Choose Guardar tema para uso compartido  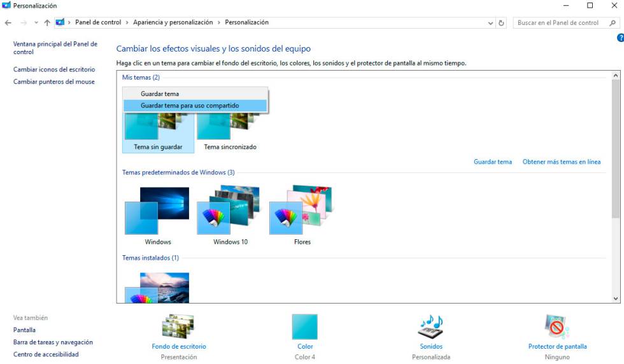point(195,106)
